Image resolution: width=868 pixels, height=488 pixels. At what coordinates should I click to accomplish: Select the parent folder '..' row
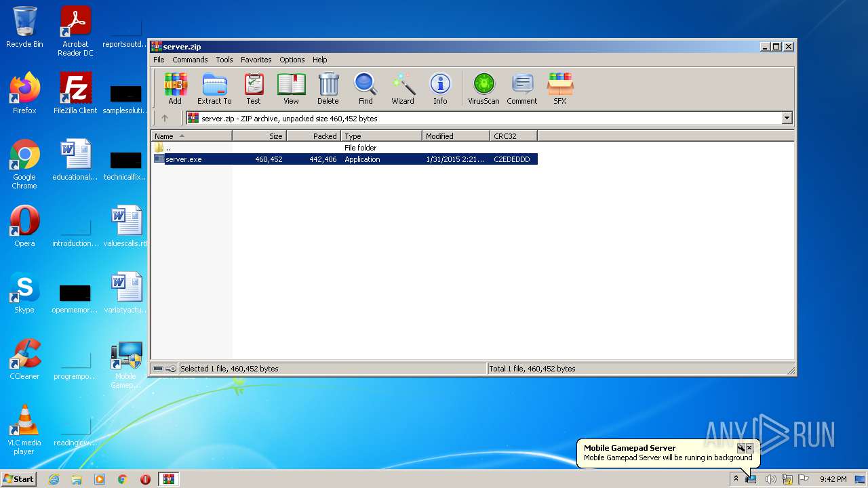344,147
